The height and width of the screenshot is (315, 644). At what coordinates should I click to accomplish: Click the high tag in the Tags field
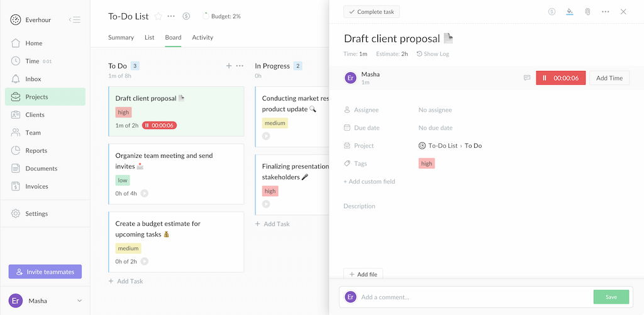pyautogui.click(x=427, y=163)
